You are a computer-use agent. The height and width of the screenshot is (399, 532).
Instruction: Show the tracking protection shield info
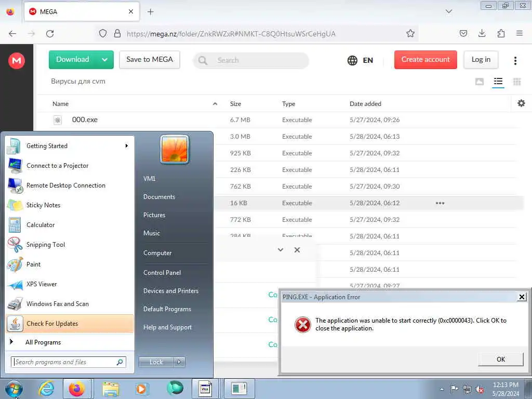pyautogui.click(x=103, y=33)
